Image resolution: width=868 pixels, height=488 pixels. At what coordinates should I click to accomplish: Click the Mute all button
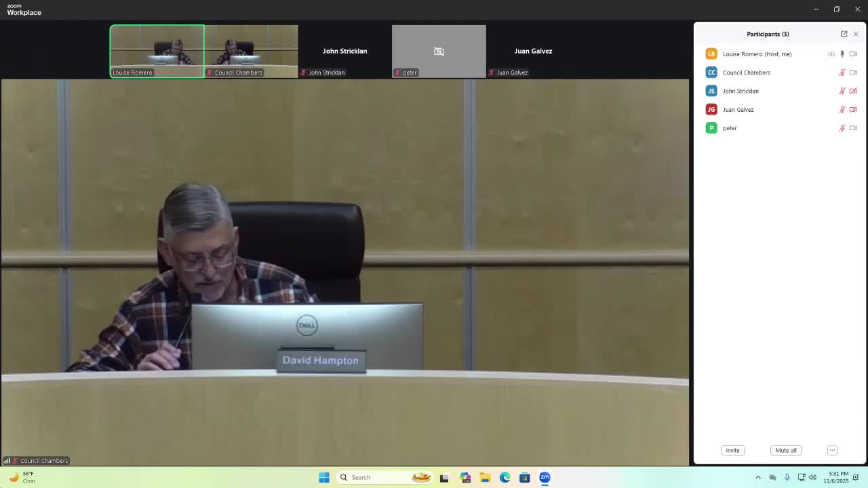[786, 450]
